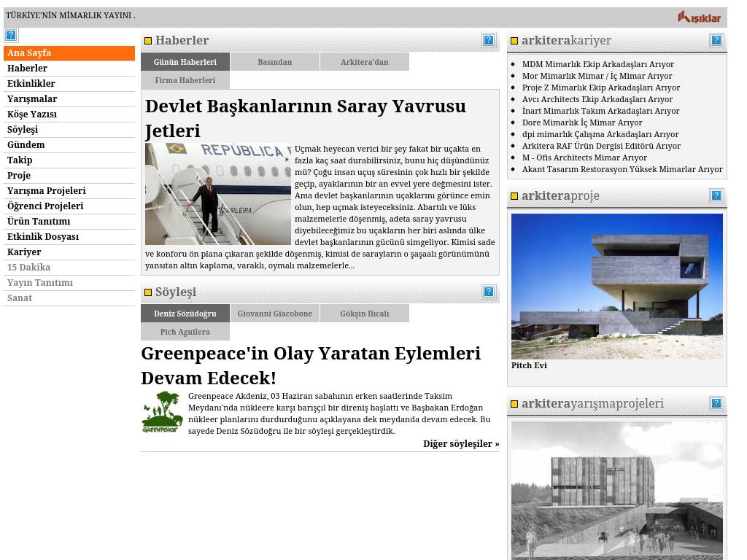Select Günün Haberleri tab
747x560 pixels.
(185, 62)
